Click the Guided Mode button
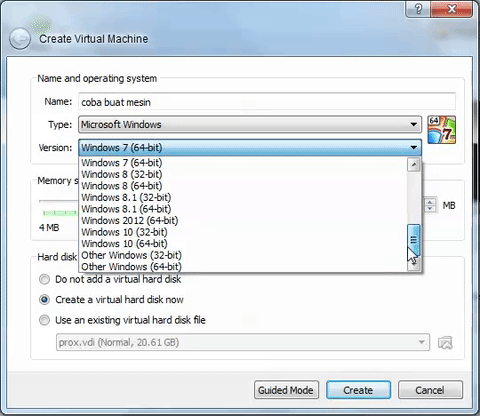480x416 pixels. point(286,390)
